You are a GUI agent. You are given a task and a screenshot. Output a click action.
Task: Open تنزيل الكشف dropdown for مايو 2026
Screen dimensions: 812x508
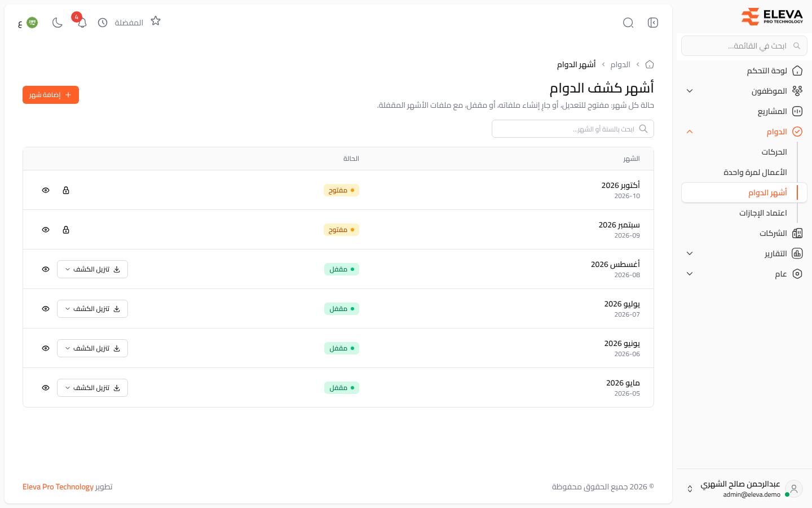[x=92, y=388]
